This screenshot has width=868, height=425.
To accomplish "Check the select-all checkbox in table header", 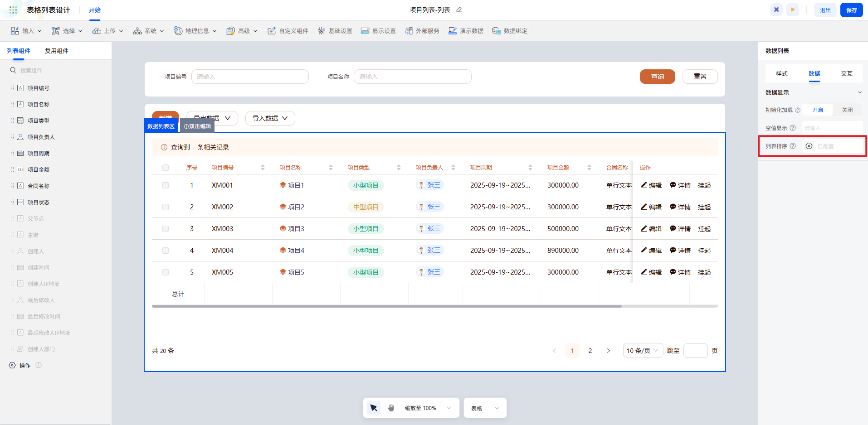I will point(166,168).
